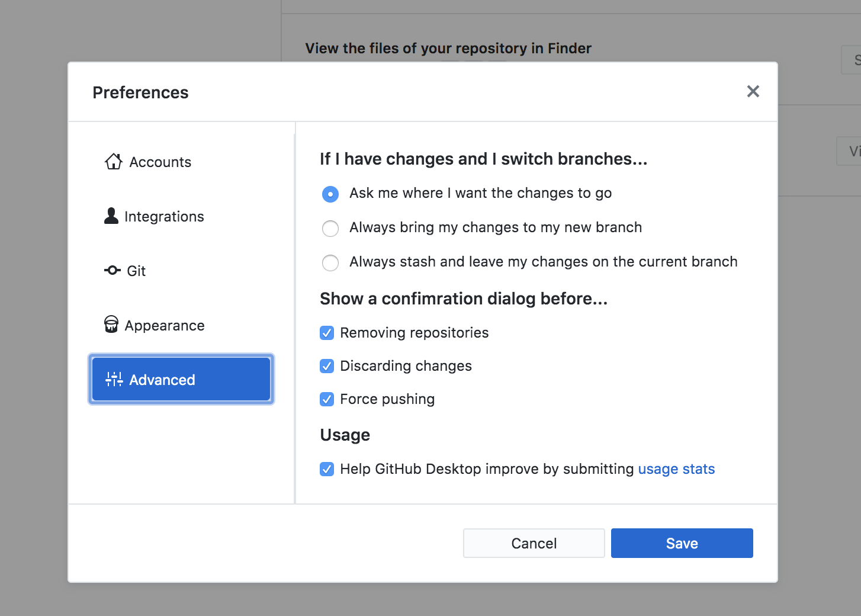861x616 pixels.
Task: Click the sliders icon on the Advanced item
Action: coord(114,379)
